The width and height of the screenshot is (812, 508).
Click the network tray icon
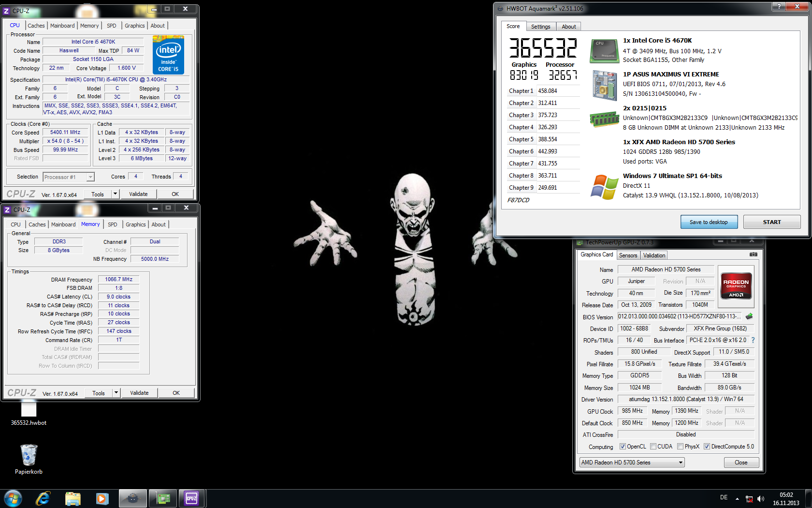(749, 498)
